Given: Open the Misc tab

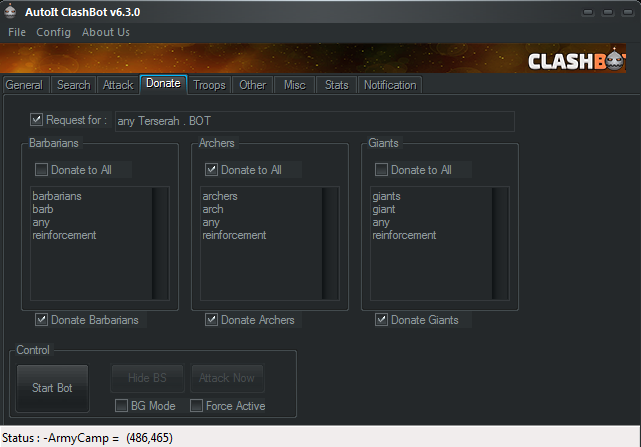Looking at the screenshot, I should [295, 85].
